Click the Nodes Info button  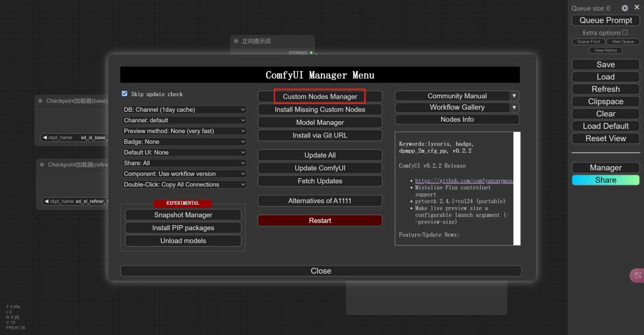click(457, 119)
